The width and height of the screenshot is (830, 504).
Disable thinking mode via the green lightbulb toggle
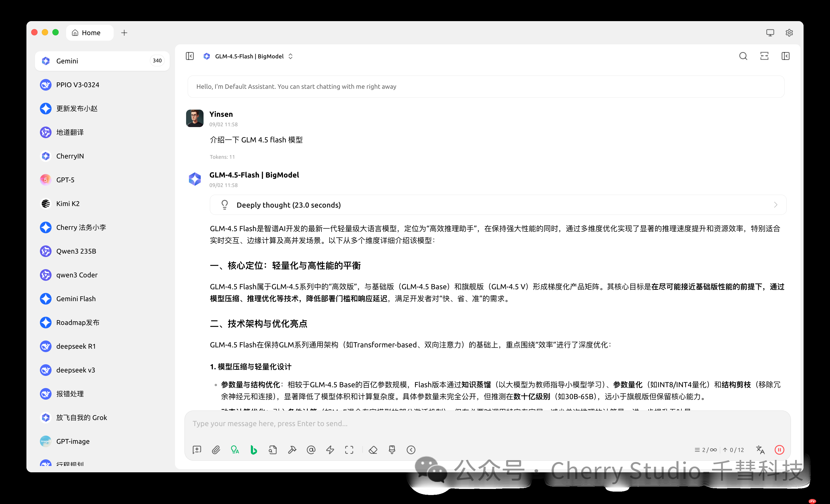(x=235, y=450)
